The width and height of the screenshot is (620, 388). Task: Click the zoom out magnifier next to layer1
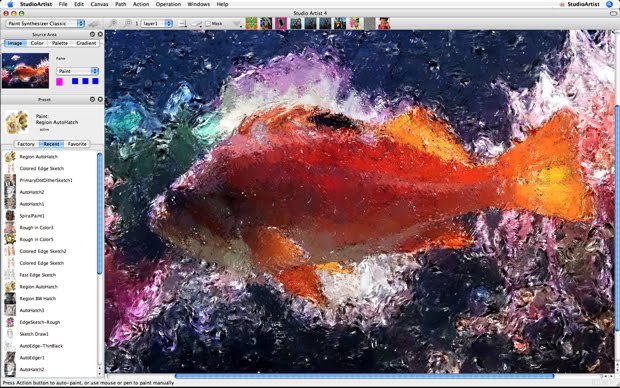[127, 23]
